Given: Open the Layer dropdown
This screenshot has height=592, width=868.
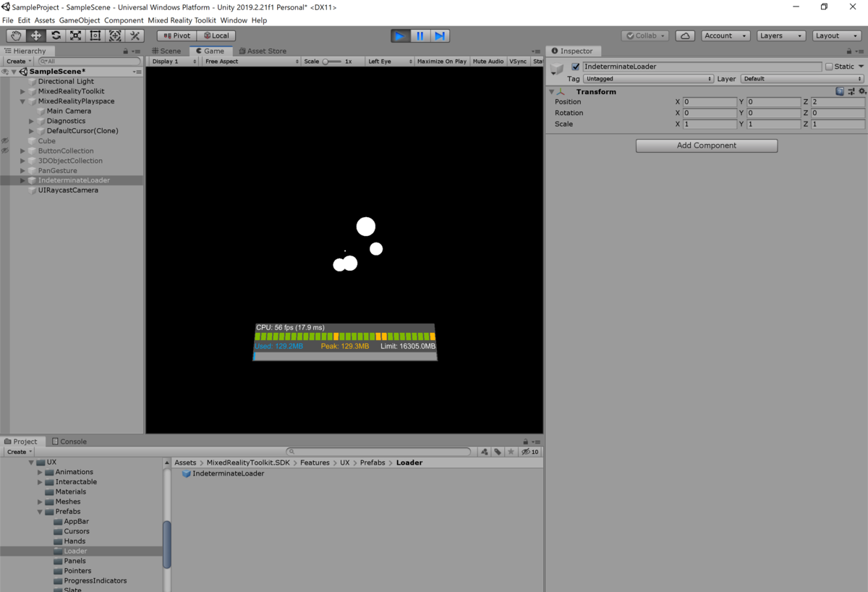Looking at the screenshot, I should click(x=802, y=79).
